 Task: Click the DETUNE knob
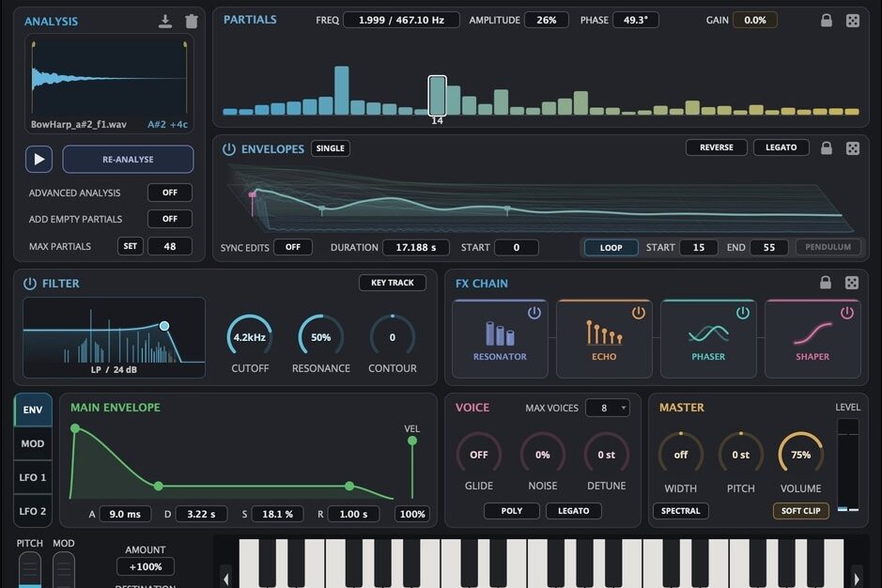pos(606,455)
